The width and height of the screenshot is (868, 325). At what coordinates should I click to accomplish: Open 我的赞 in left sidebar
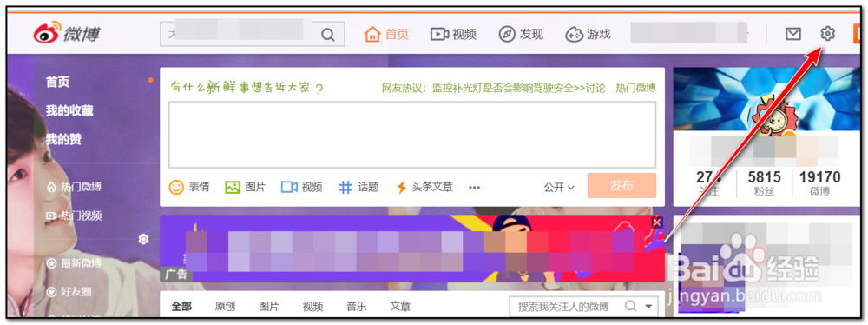[x=63, y=139]
